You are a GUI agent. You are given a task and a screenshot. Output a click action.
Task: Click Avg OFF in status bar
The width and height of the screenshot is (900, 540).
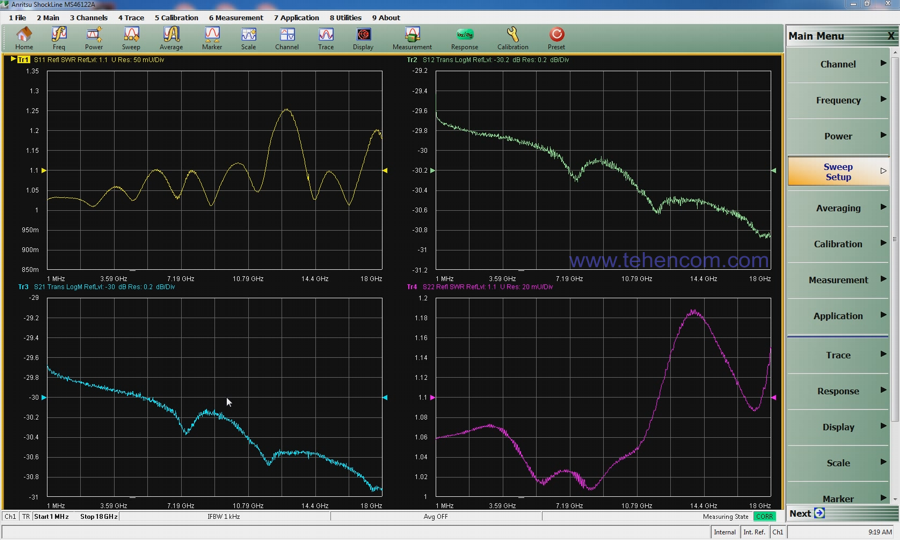[436, 516]
